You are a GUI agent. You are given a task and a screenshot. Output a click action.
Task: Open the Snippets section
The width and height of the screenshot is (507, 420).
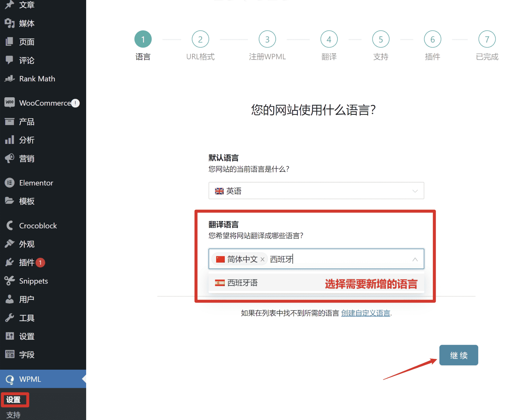33,281
